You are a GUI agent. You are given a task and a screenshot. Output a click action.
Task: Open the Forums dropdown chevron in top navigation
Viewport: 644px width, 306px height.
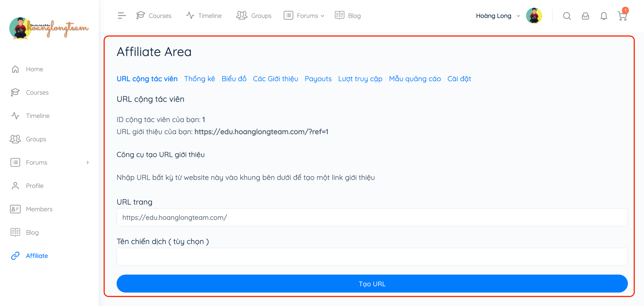click(322, 16)
